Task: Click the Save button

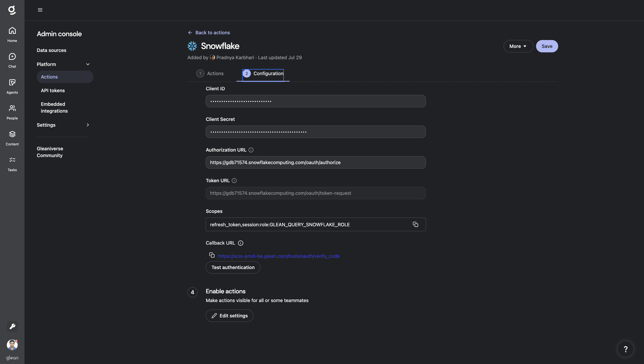Action: pos(547,46)
